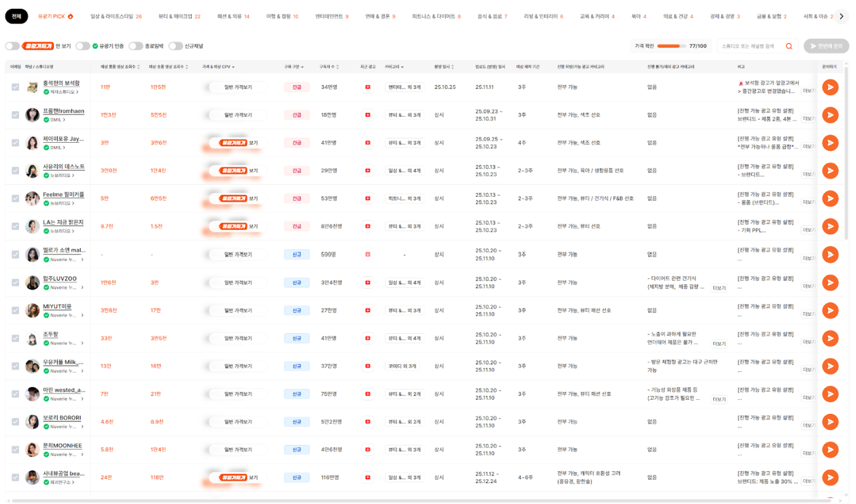Open the 럽주LUVZOO channel link

pyautogui.click(x=60, y=279)
